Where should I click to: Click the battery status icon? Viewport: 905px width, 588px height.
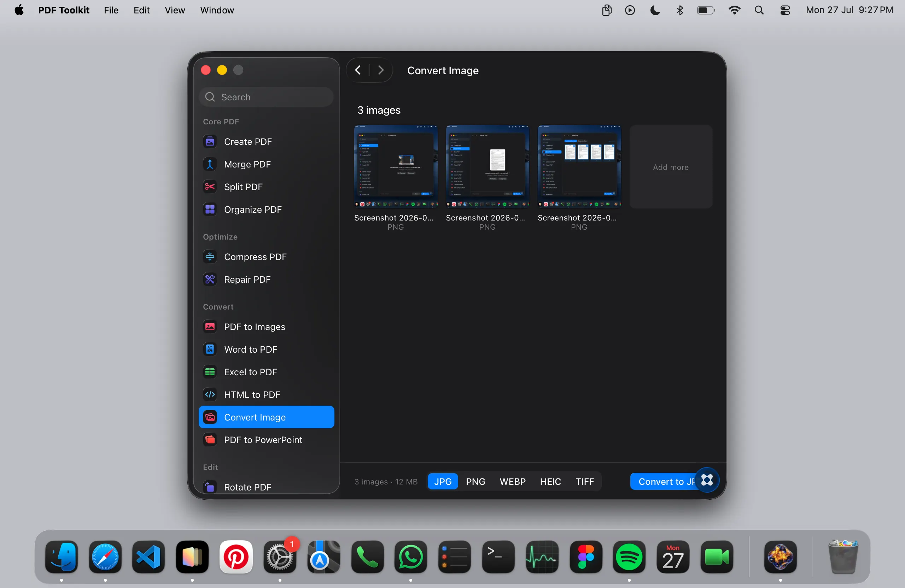[706, 10]
